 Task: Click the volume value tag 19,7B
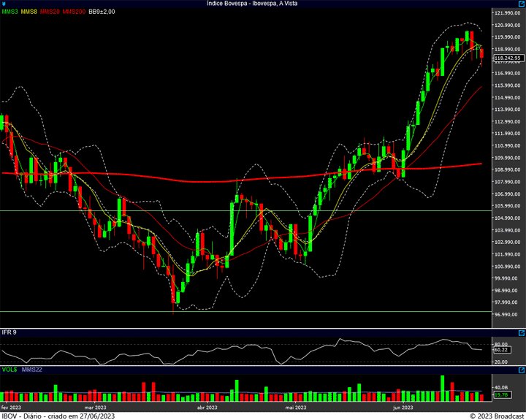click(x=501, y=395)
